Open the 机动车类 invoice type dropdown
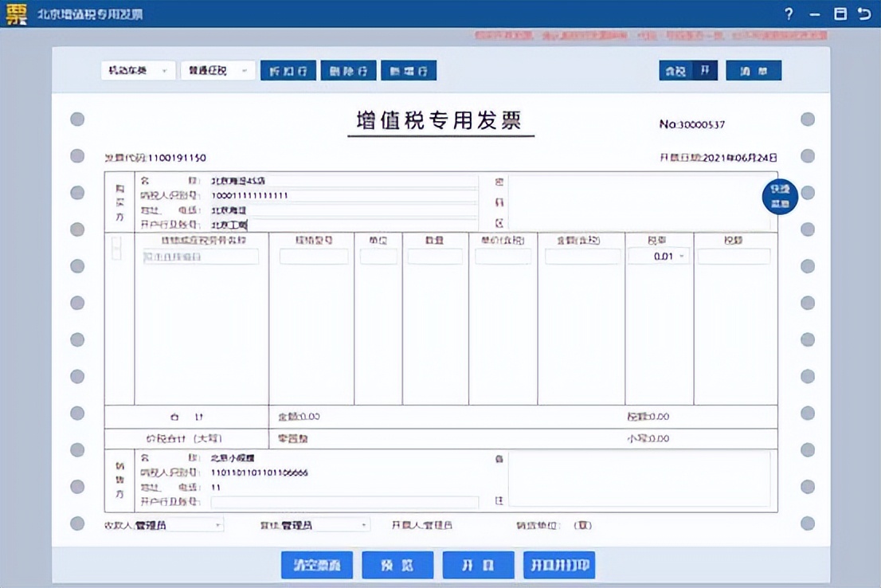Image resolution: width=881 pixels, height=588 pixels. 138,70
